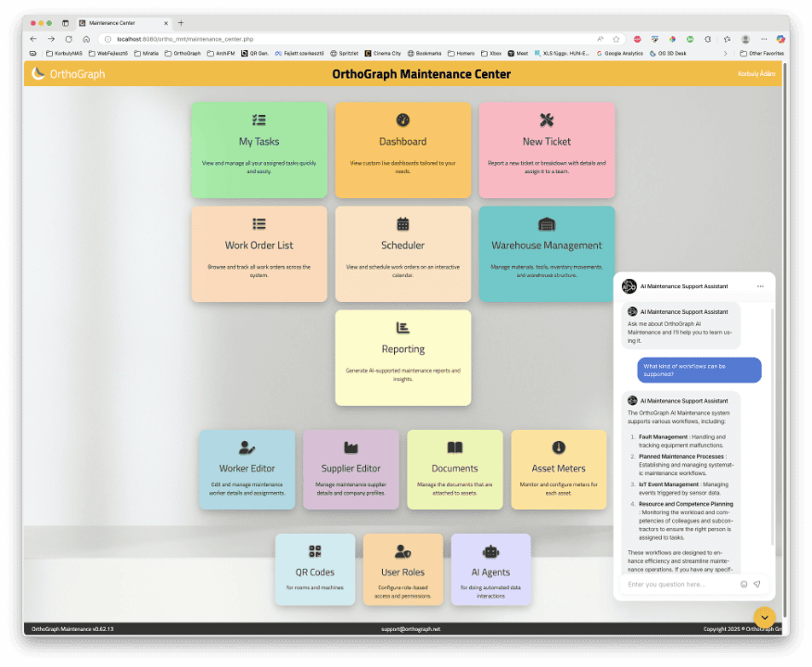Open the Google Analytics bookmark

(620, 54)
